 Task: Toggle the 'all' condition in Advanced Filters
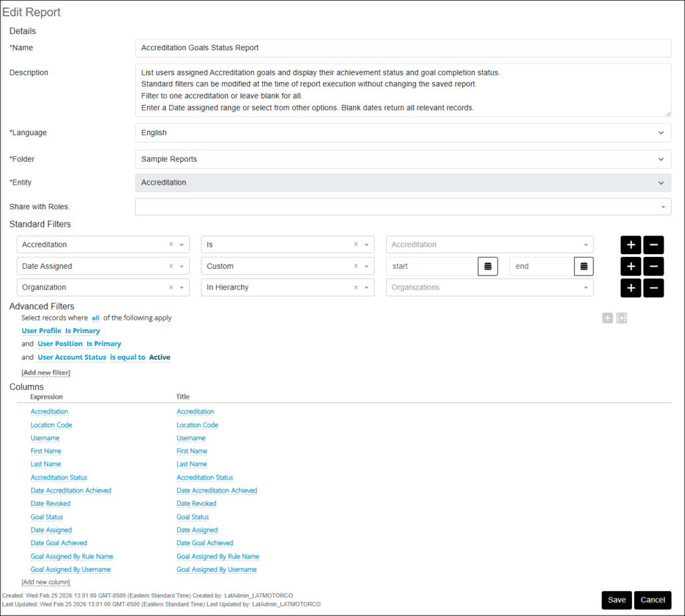pos(96,318)
